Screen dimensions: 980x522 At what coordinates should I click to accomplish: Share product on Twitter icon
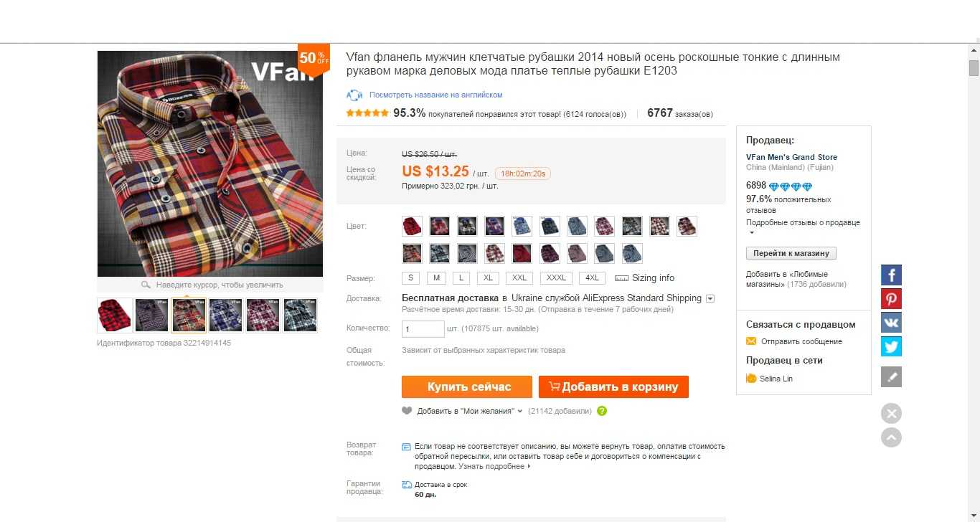click(x=891, y=346)
